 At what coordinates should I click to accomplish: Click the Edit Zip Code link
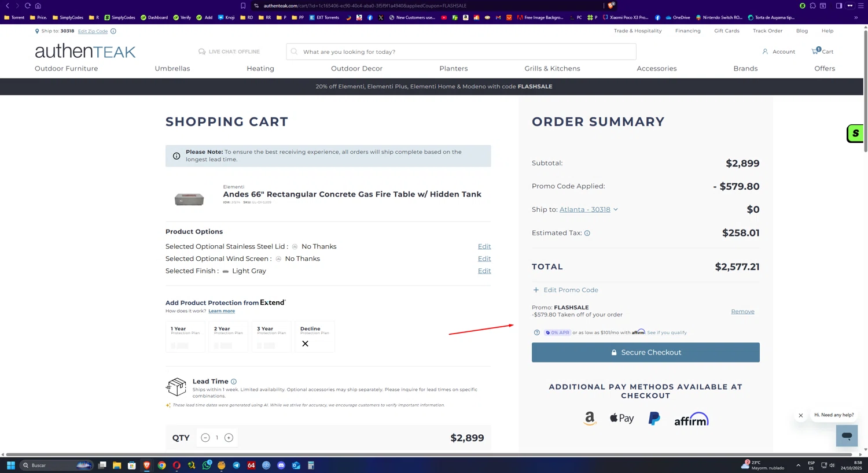[93, 31]
